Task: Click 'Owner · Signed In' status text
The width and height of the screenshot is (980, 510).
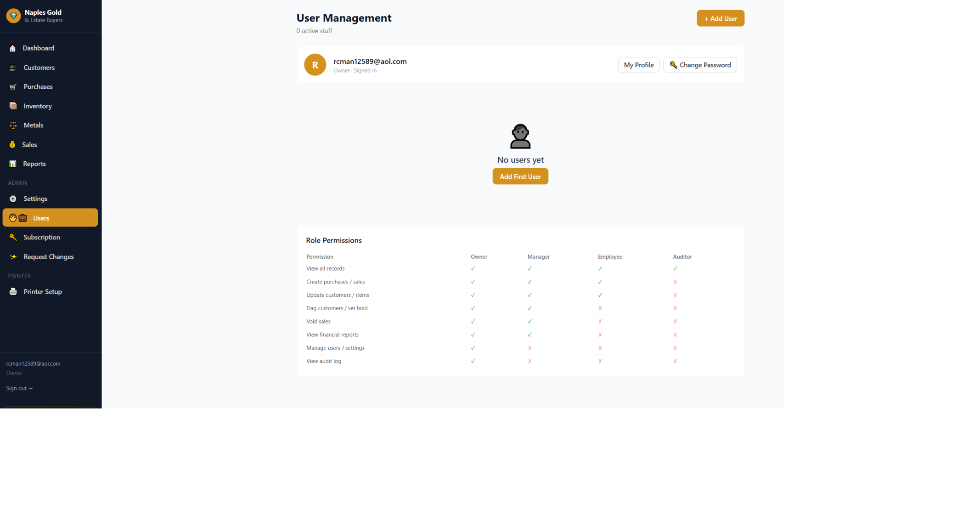Action: tap(355, 71)
